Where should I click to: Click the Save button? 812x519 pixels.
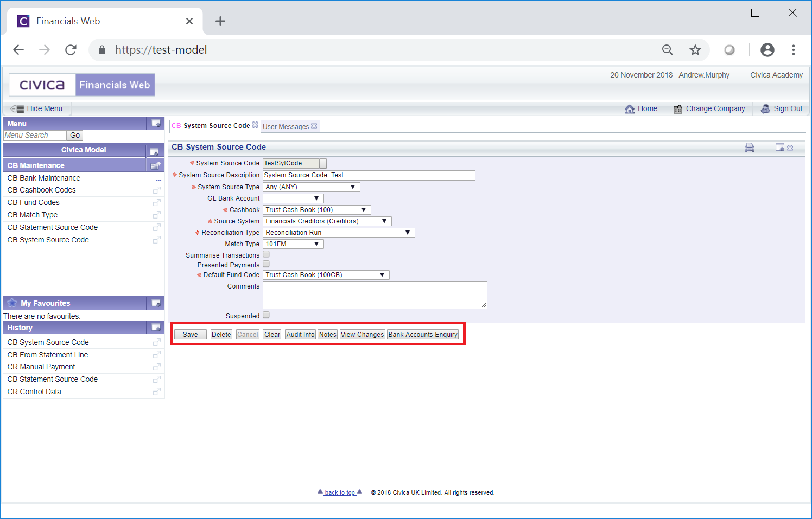click(x=191, y=335)
